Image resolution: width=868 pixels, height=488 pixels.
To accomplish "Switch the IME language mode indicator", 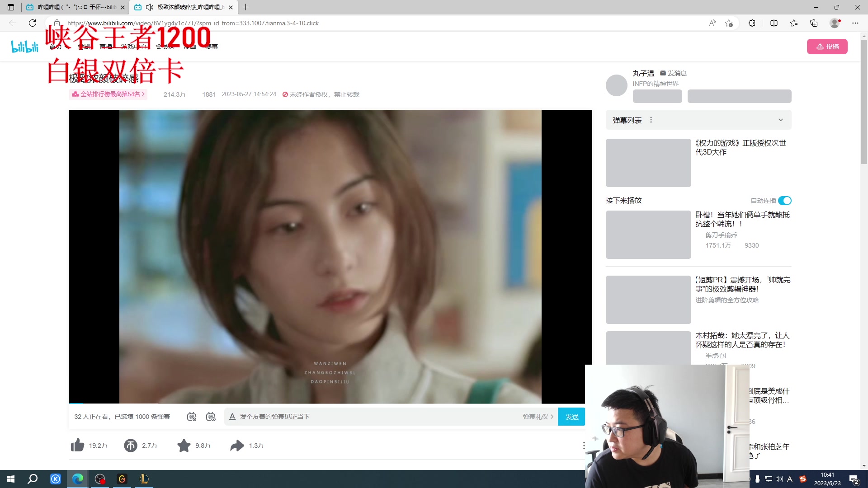I will (790, 479).
